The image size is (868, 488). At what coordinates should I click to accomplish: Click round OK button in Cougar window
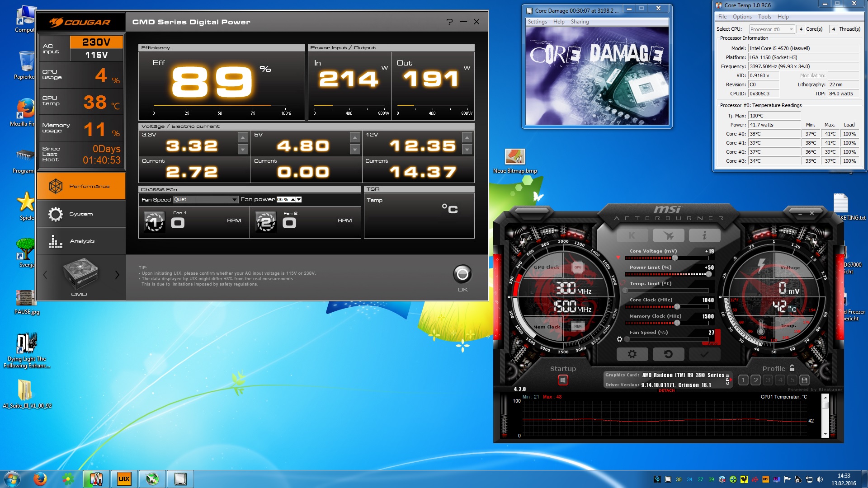[462, 274]
